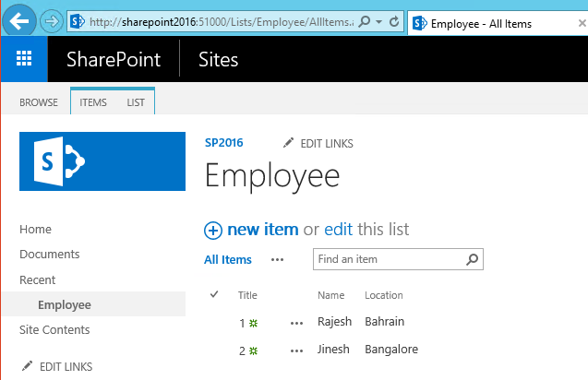
Task: Toggle the select-all checkmark in list header
Action: 215,295
